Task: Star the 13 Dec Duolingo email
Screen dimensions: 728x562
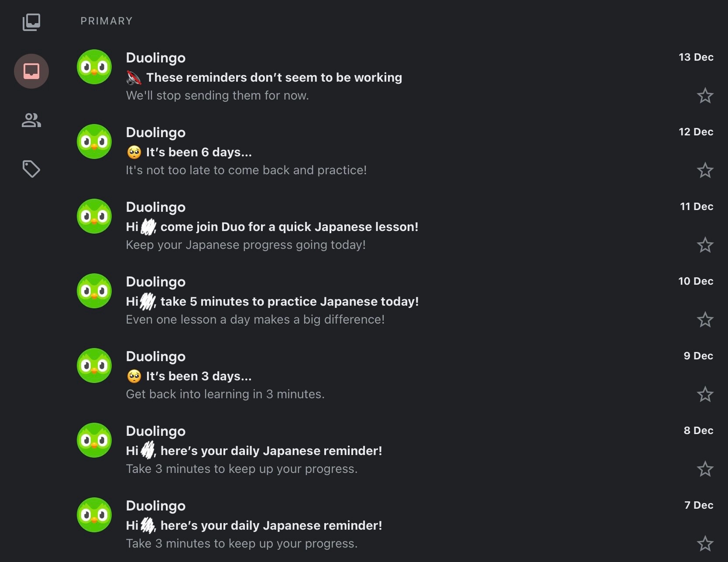Action: 705,96
